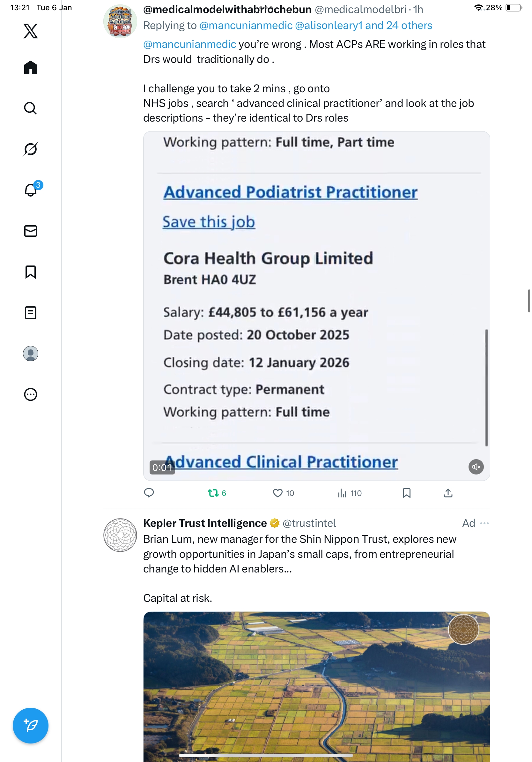Undo repost on the ACP tweet
532x762 pixels.
click(213, 493)
